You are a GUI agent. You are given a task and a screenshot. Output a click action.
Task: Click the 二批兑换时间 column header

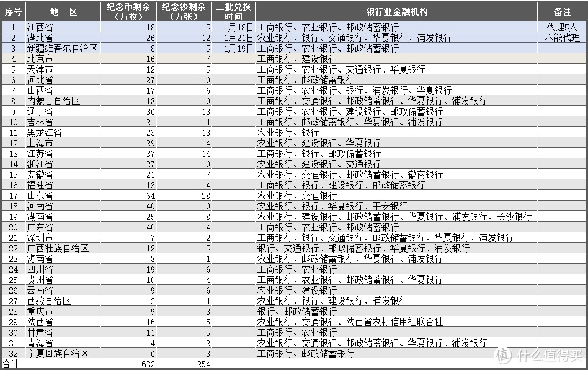click(x=234, y=12)
